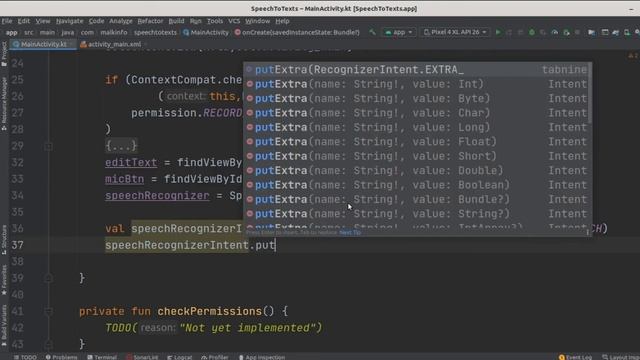Select putExtra suggestion with value: Long
Screen dimensions: 640x360
[x=416, y=127]
